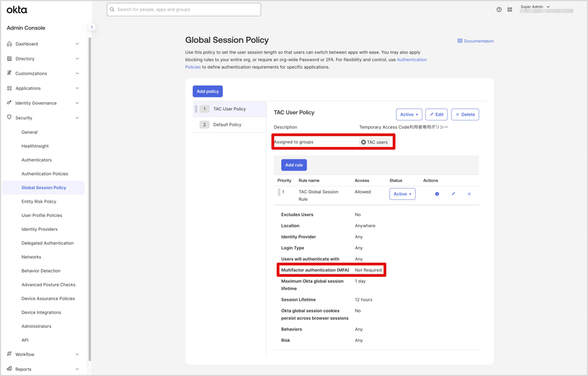This screenshot has height=376, width=588.
Task: Open the policy Active status dropdown
Action: click(409, 115)
